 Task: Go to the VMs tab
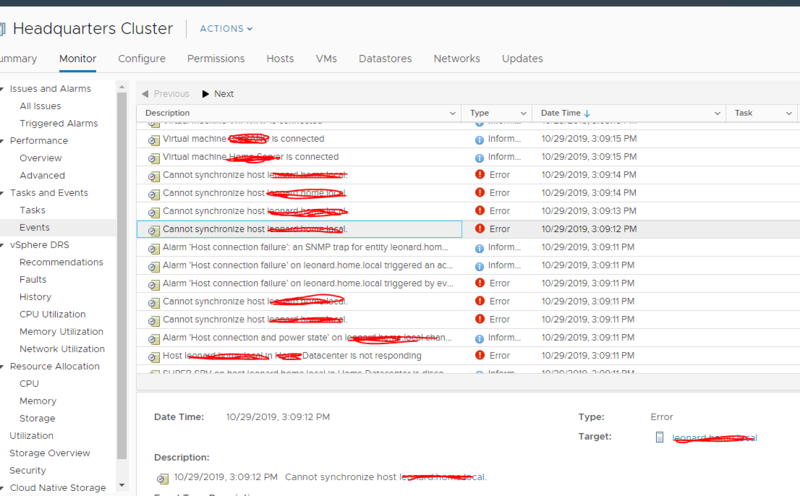(326, 59)
